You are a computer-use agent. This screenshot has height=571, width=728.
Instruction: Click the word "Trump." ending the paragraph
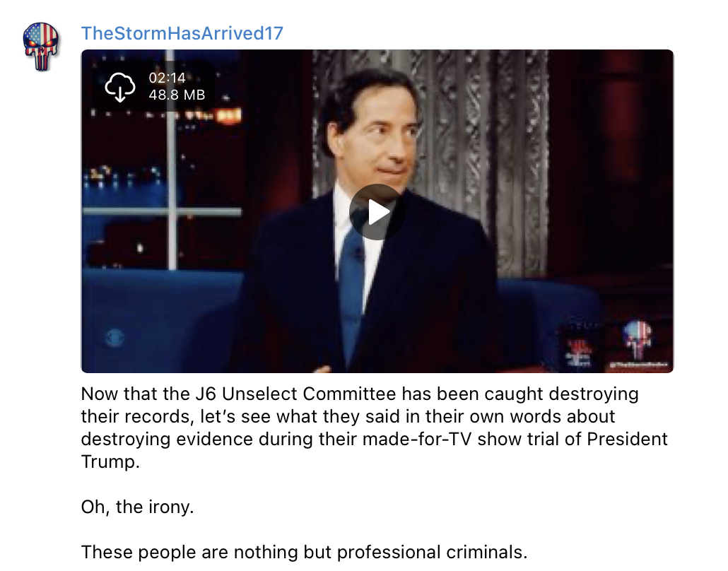[x=110, y=461]
